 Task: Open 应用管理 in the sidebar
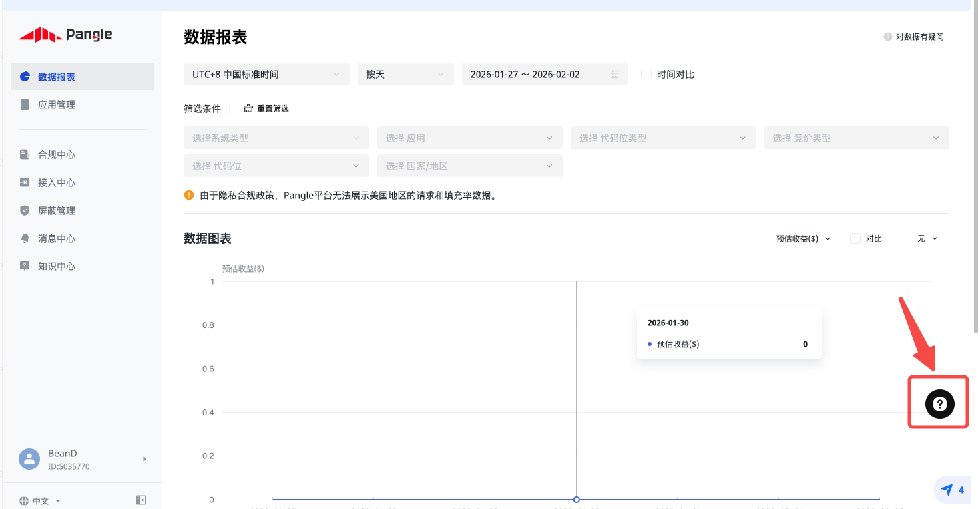(57, 105)
